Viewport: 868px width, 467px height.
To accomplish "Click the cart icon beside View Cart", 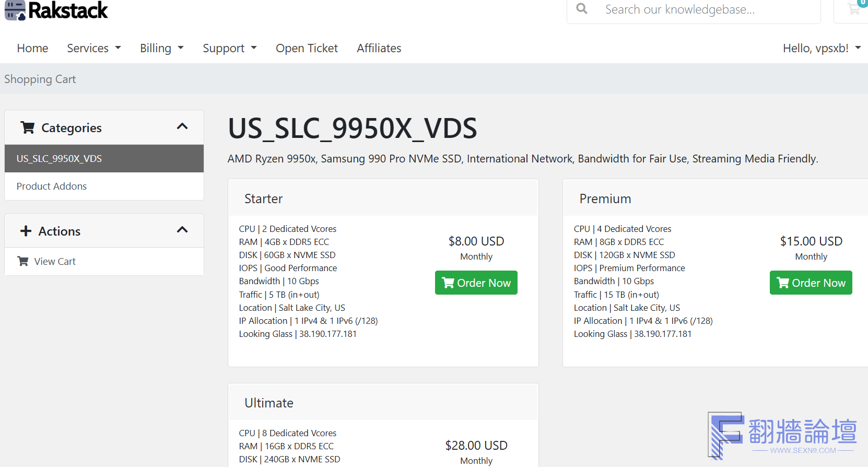I will click(x=23, y=261).
